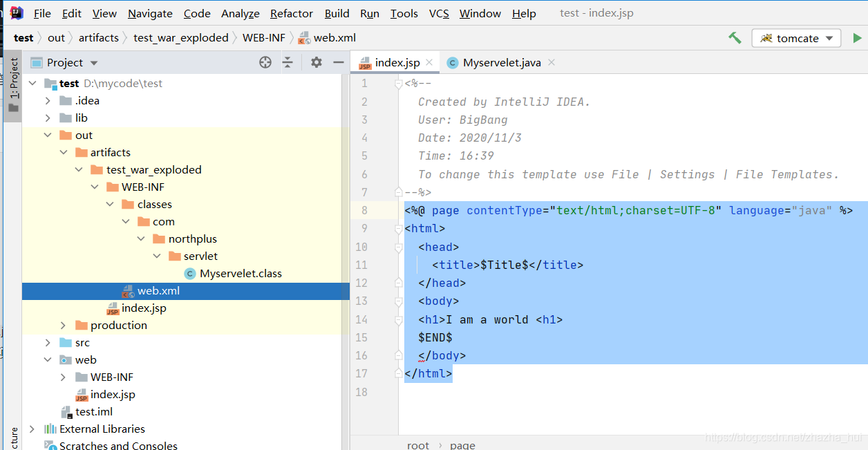Expand WEB-INF under web folder
Screen dimensions: 868x450
[64, 377]
